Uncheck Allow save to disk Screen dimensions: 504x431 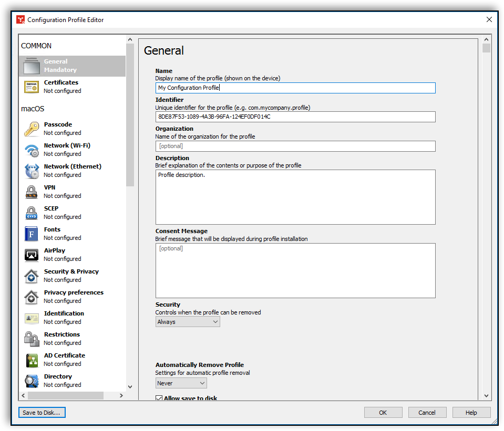tap(159, 398)
